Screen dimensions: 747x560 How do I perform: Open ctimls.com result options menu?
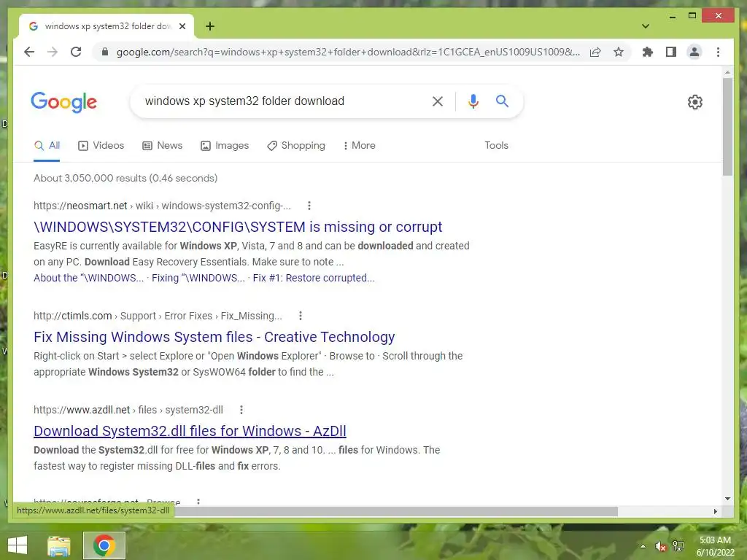coord(300,316)
